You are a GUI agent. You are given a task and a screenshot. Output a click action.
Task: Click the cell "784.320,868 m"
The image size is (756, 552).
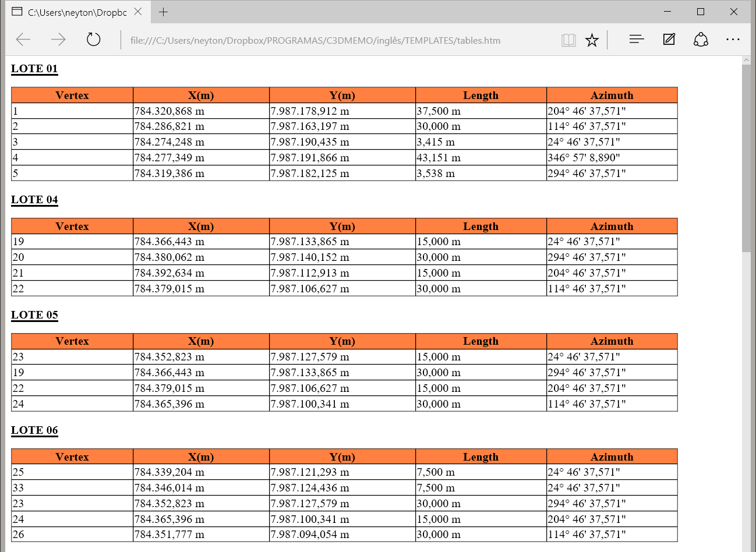pos(201,111)
